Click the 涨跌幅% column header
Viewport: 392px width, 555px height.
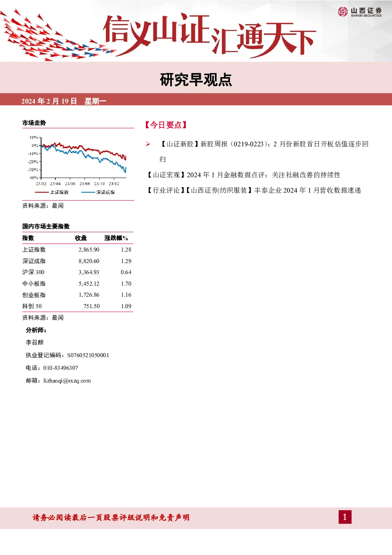(116, 238)
